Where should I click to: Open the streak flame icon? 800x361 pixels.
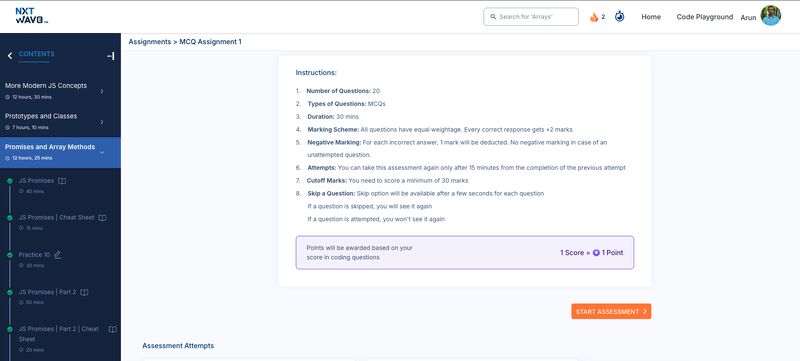point(594,17)
